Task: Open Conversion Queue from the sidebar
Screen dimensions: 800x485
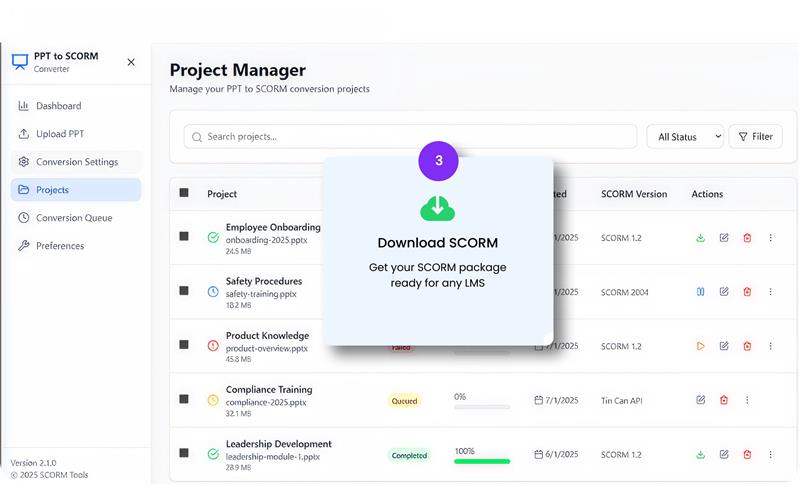Action: click(x=74, y=218)
